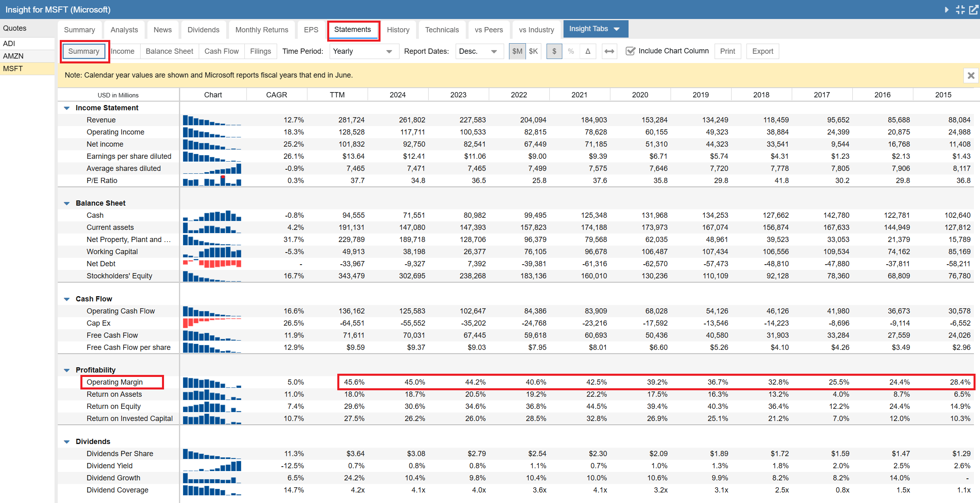Select the percent display mode icon
The height and width of the screenshot is (503, 980).
click(571, 51)
